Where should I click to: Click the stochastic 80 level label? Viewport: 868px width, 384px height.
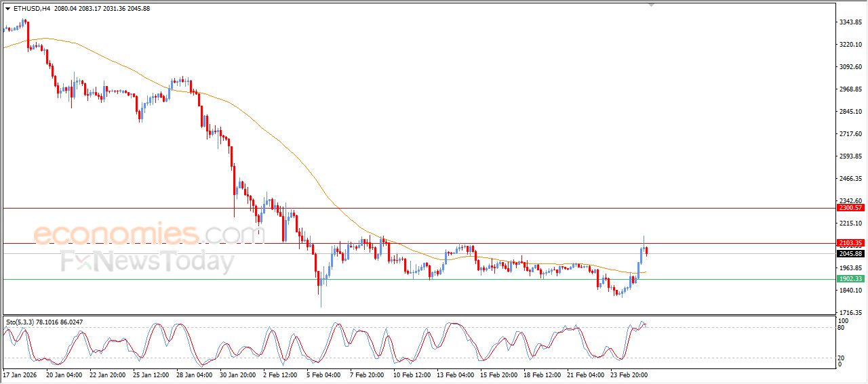842,328
